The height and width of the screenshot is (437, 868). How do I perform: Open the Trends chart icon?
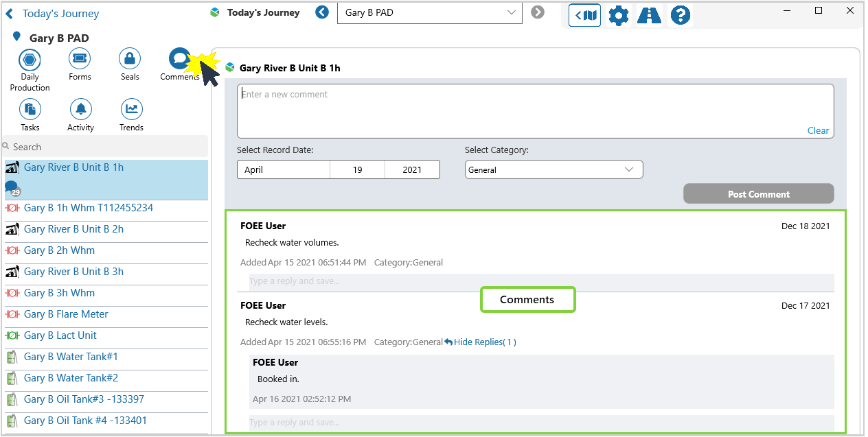131,110
